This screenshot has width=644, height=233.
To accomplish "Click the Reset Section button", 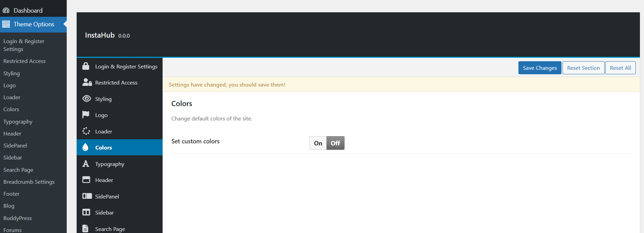I will pos(583,68).
